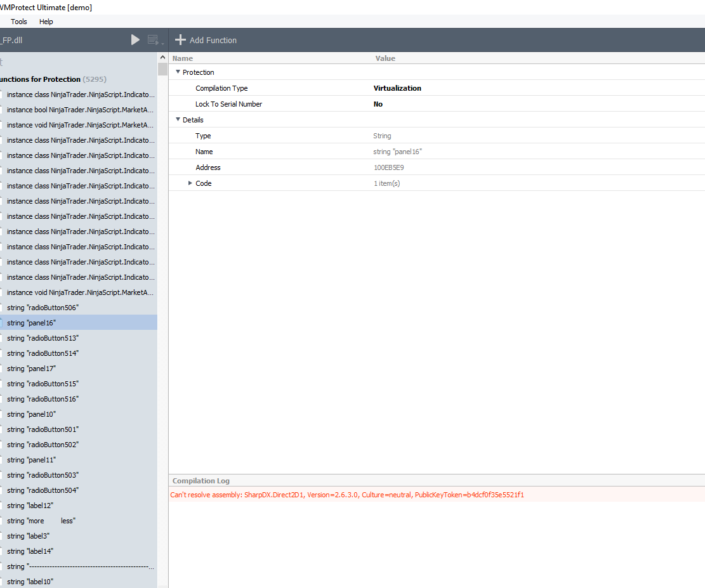This screenshot has width=705, height=588.
Task: Click the Address value 100EB5E9
Action: coord(389,167)
